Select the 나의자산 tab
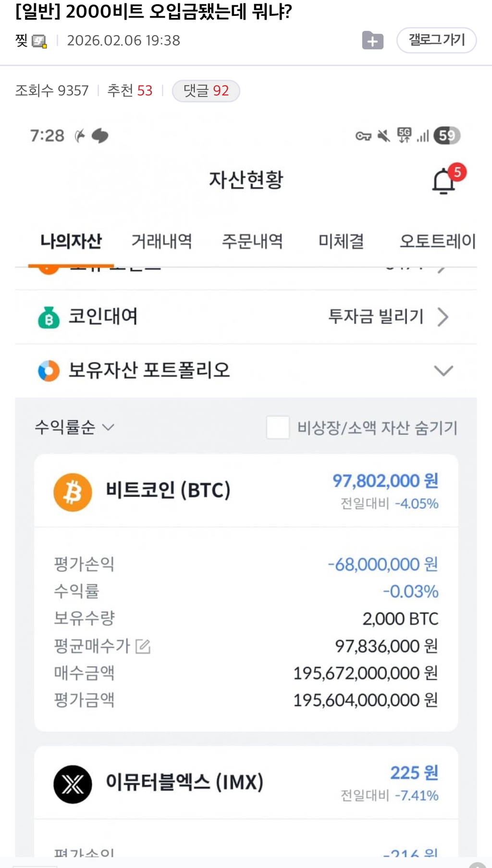This screenshot has width=492, height=868. [71, 241]
